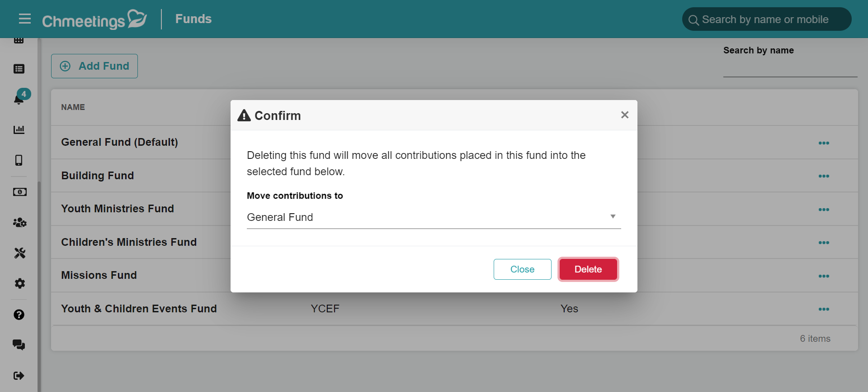The image size is (868, 392).
Task: Dismiss the Confirm dialog with X
Action: 625,115
